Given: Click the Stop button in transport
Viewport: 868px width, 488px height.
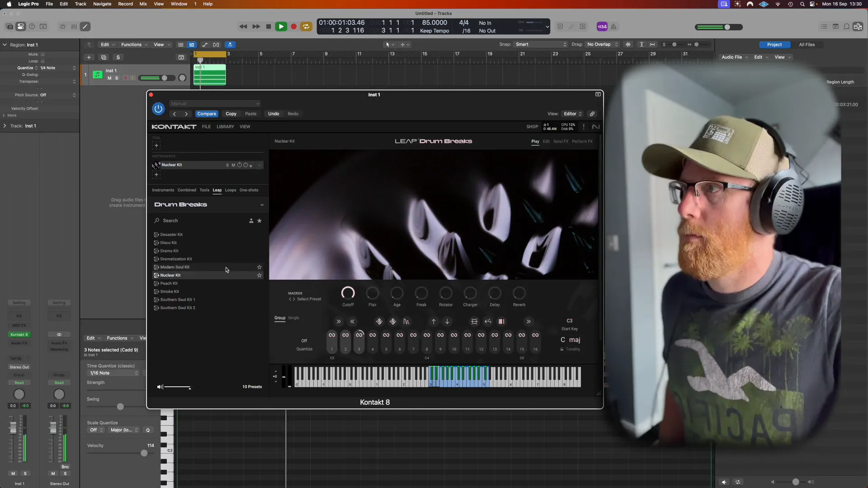Looking at the screenshot, I should (269, 27).
